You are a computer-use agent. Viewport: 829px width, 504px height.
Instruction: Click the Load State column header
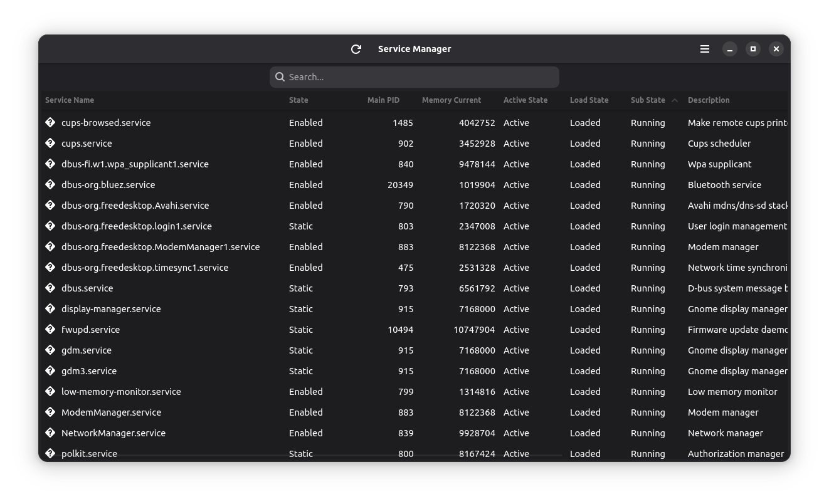pyautogui.click(x=589, y=100)
